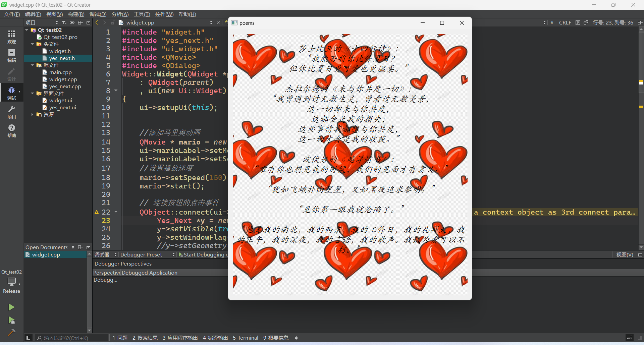Toggle link-with-editor synchronization icon
Viewport: 644px width, 345px height.
pos(72,22)
